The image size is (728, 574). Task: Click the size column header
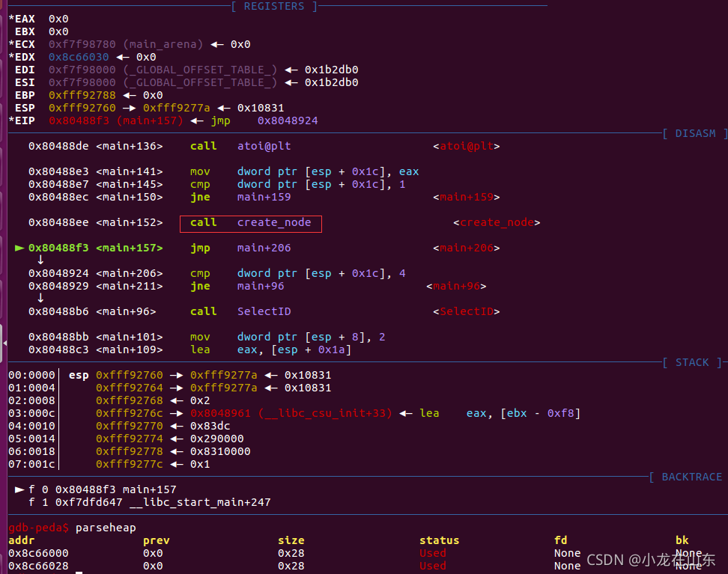point(291,540)
